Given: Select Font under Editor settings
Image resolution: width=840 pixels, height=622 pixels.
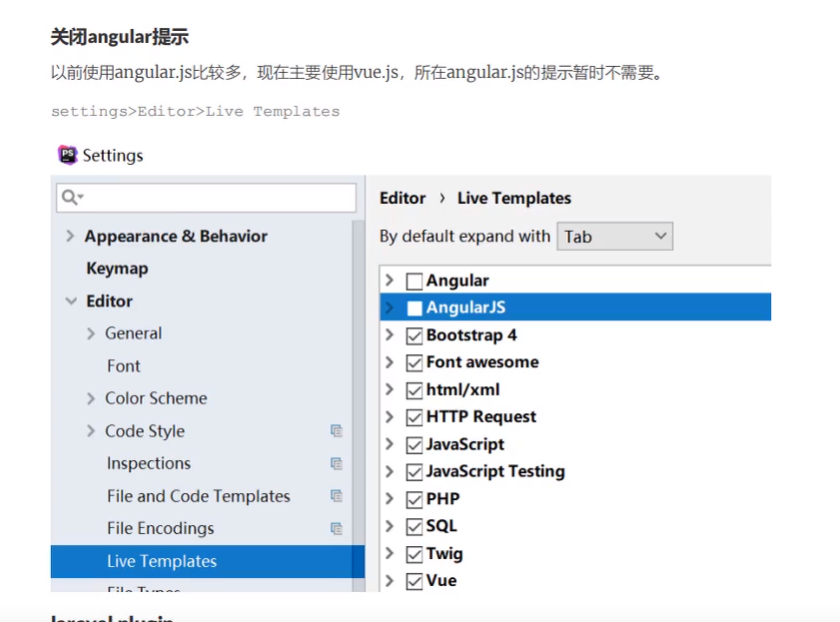Looking at the screenshot, I should click(x=124, y=366).
